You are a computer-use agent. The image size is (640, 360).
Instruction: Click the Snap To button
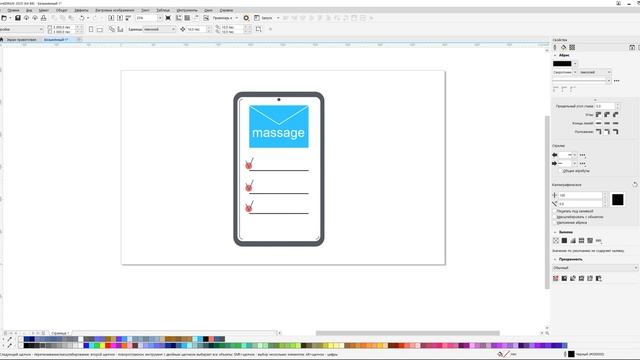(224, 18)
